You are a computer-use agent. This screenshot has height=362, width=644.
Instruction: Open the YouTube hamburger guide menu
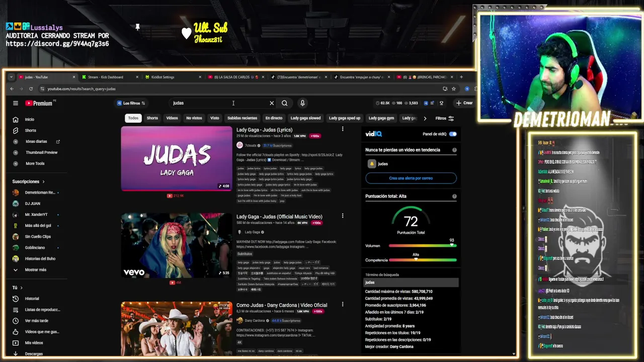point(16,103)
